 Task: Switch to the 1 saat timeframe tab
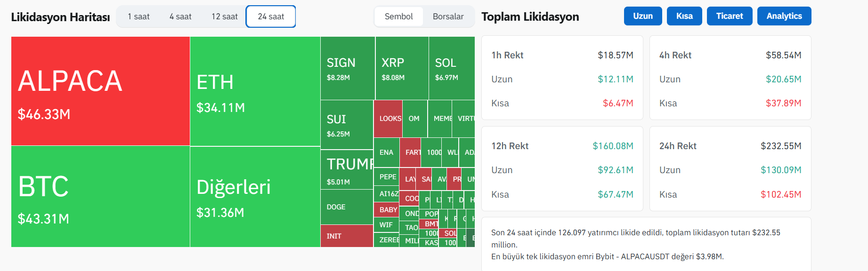pyautogui.click(x=138, y=16)
